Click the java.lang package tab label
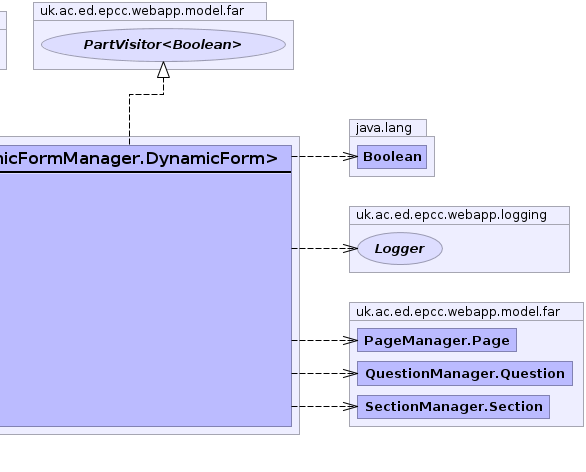The image size is (586, 472). pos(384,128)
